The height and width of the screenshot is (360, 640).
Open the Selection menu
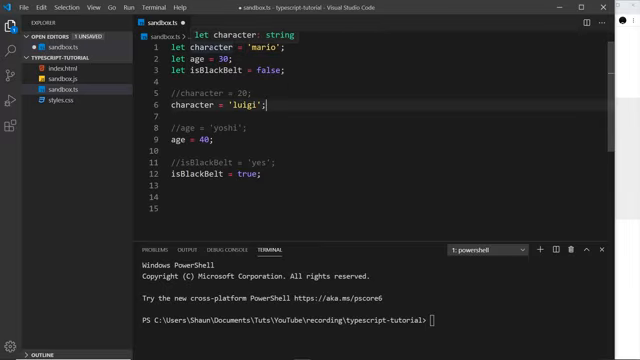[x=67, y=7]
